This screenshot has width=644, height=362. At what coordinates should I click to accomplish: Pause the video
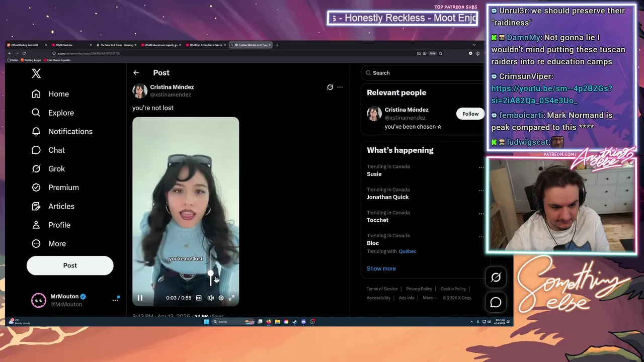pos(140,298)
